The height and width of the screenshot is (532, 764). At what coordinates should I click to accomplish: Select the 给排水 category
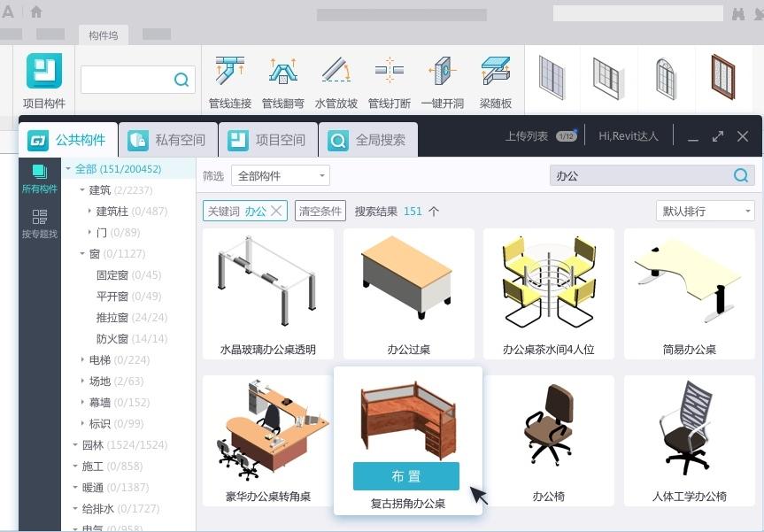[x=120, y=509]
